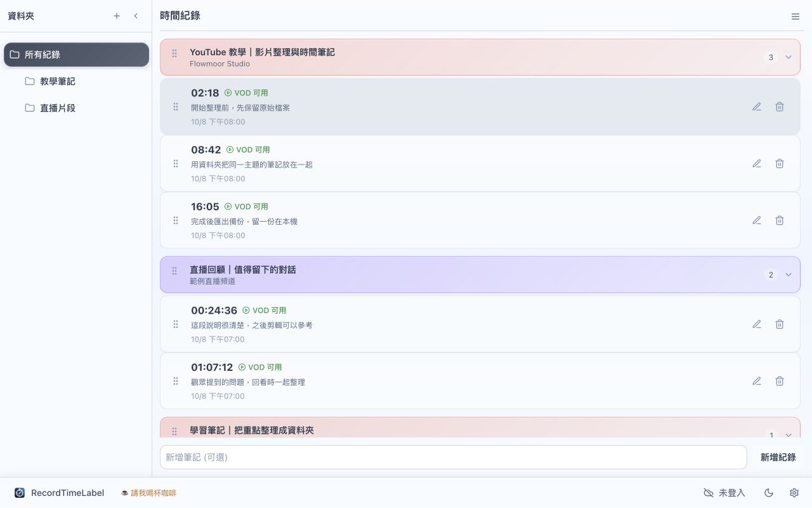
Task: Open the hamburger menu in 時間紀錄 header
Action: pyautogui.click(x=796, y=17)
